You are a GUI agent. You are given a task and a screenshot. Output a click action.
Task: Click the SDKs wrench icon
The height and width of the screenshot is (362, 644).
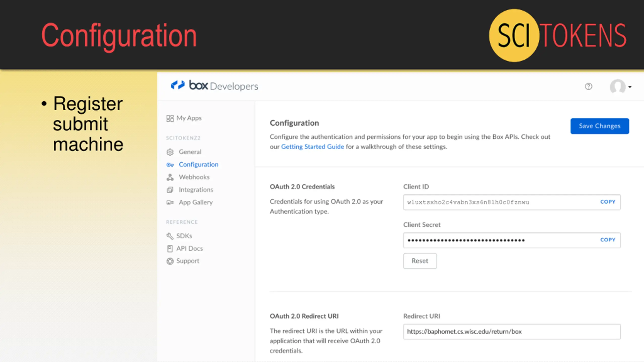[x=170, y=236]
